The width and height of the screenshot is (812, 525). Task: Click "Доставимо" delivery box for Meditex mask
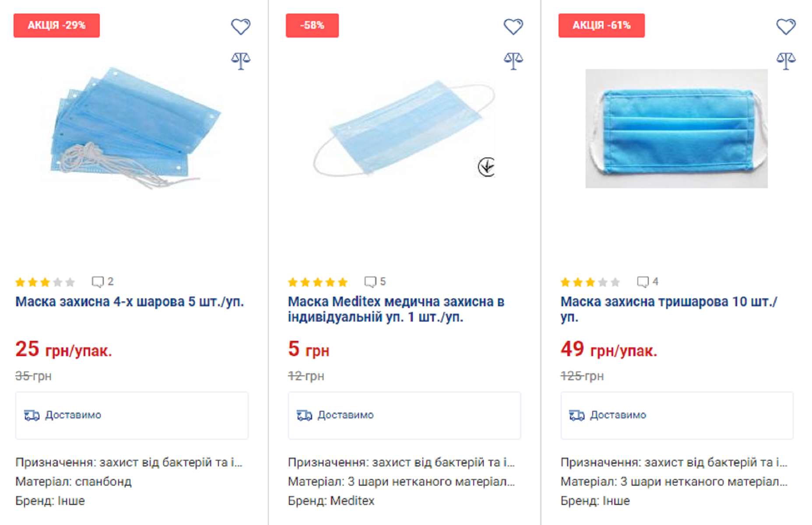(404, 415)
